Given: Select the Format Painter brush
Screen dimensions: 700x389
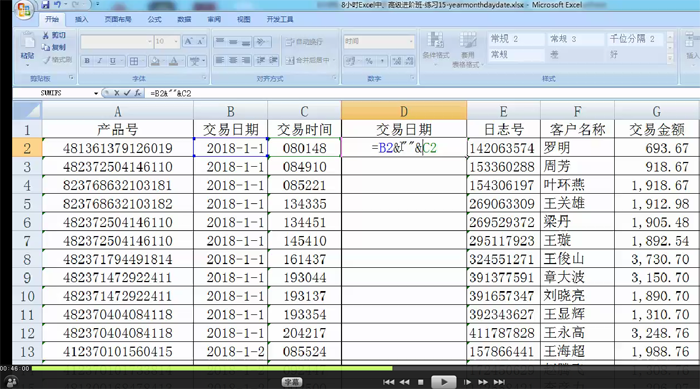Looking at the screenshot, I should point(57,59).
